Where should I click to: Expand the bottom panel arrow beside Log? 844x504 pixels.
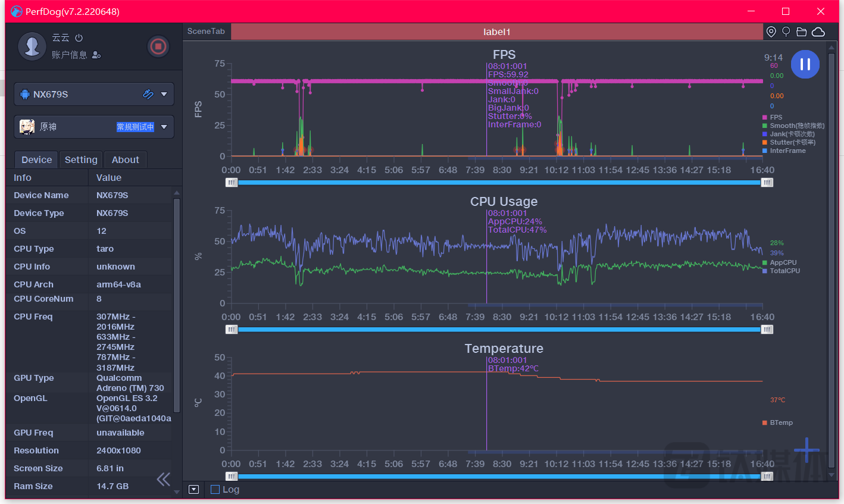coord(193,490)
